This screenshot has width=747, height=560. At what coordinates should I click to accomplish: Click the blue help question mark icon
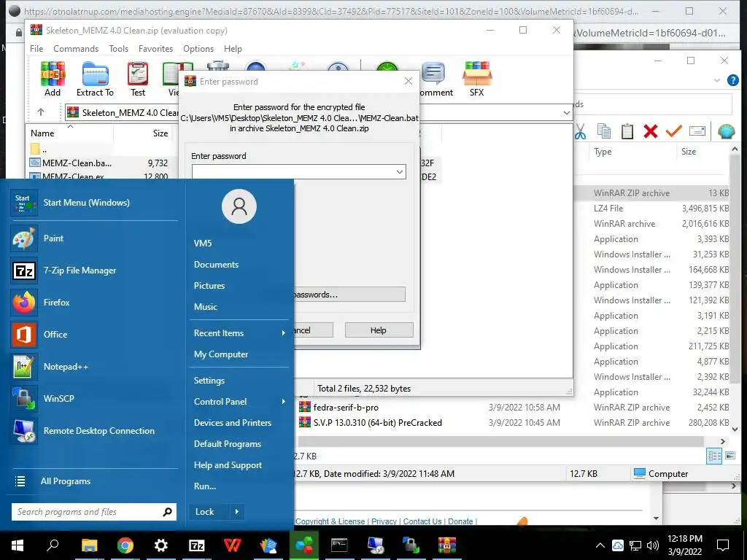[732, 80]
